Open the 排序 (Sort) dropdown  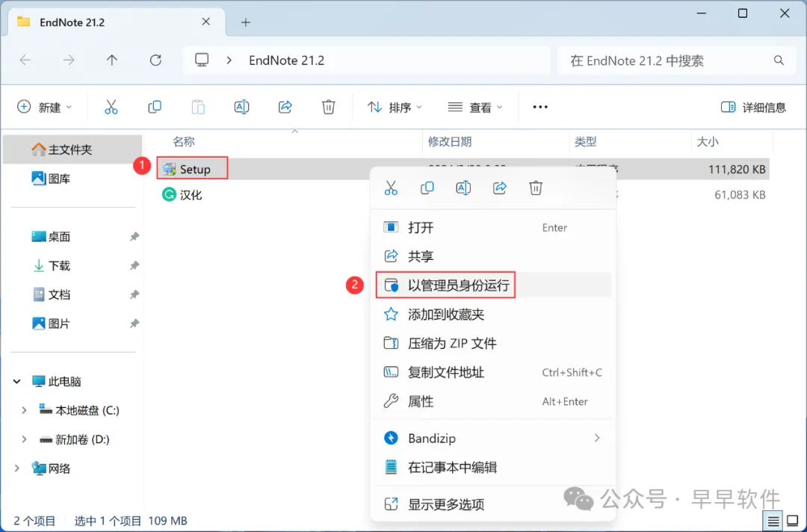click(395, 107)
